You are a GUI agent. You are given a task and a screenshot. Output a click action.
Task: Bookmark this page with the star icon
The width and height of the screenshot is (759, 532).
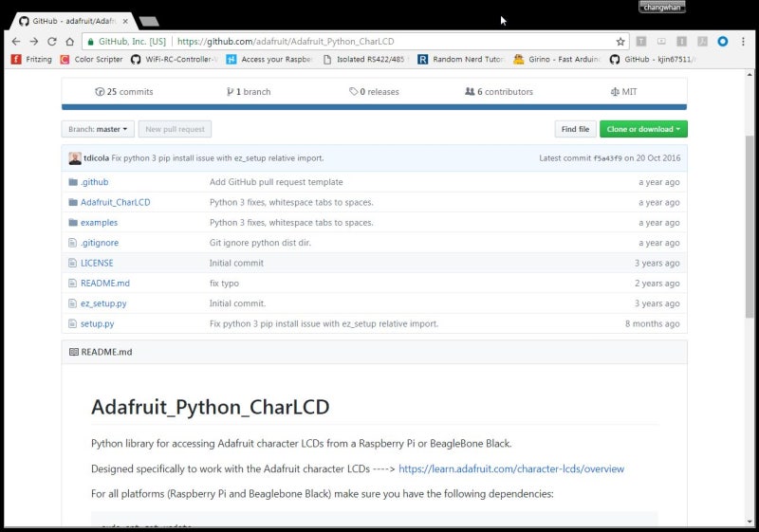click(x=620, y=42)
